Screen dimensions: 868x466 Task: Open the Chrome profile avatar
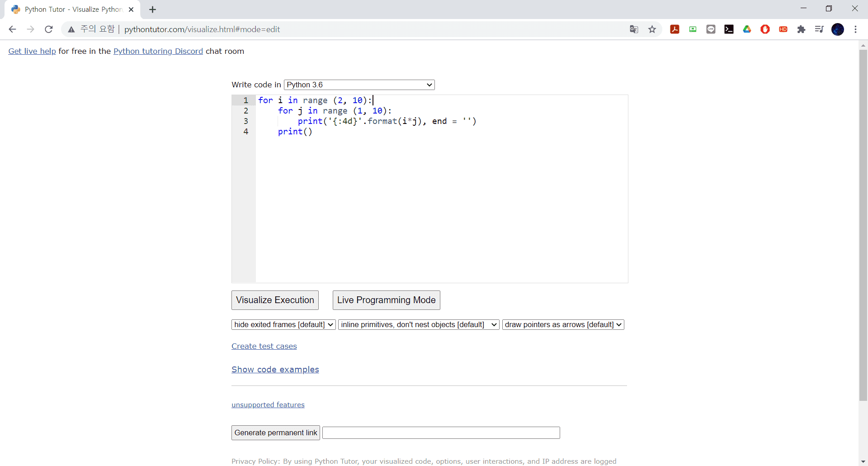[x=838, y=29]
